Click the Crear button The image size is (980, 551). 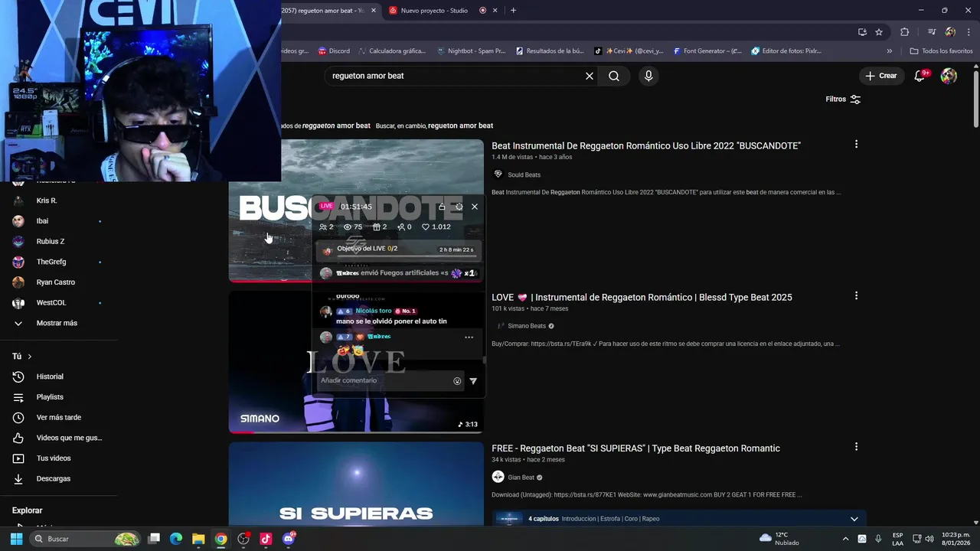pos(881,76)
